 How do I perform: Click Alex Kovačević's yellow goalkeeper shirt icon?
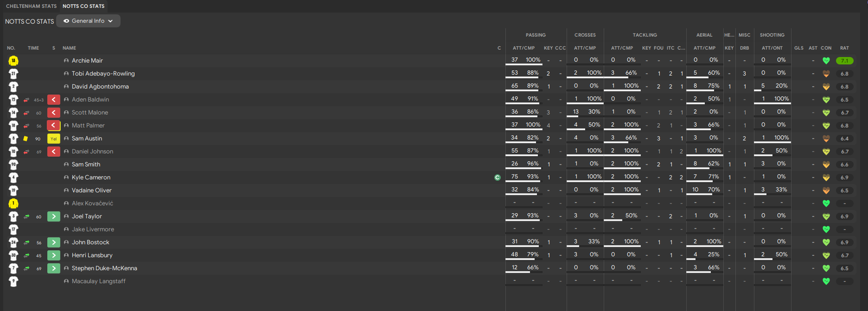click(13, 203)
